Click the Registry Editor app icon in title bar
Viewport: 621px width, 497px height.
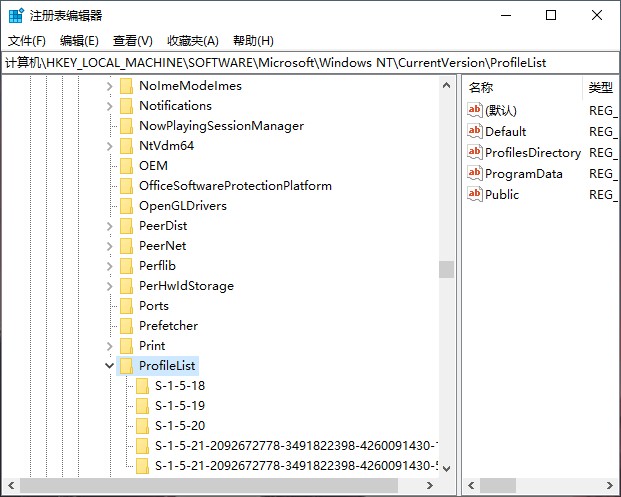pyautogui.click(x=16, y=15)
